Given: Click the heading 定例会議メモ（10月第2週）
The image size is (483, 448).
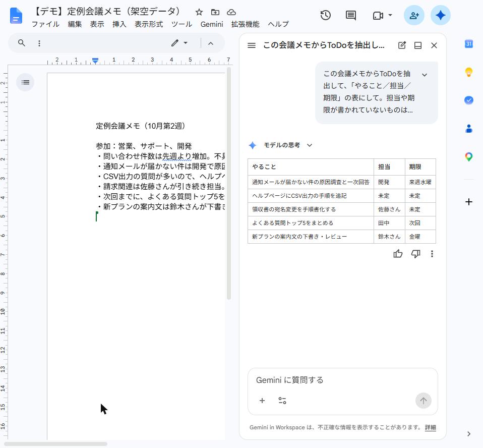Looking at the screenshot, I should [x=140, y=126].
